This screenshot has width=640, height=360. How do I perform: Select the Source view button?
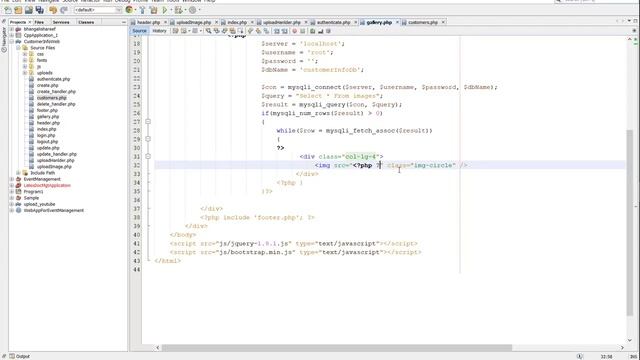click(x=139, y=31)
